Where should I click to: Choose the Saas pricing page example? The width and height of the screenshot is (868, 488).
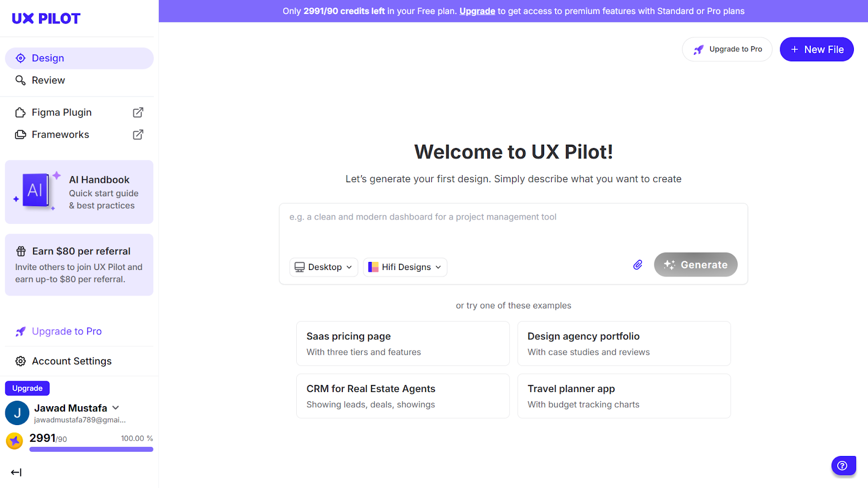(x=403, y=343)
